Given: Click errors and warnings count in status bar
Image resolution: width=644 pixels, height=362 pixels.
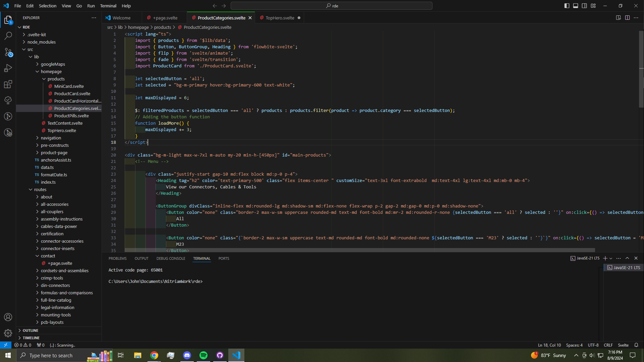Looking at the screenshot, I should pos(23,345).
